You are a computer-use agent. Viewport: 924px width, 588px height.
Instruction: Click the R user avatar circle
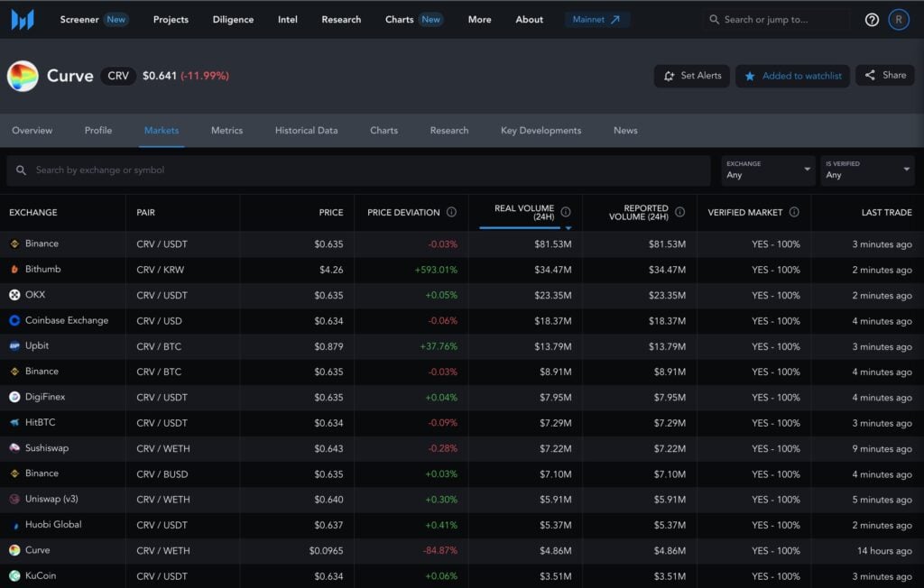click(x=899, y=19)
